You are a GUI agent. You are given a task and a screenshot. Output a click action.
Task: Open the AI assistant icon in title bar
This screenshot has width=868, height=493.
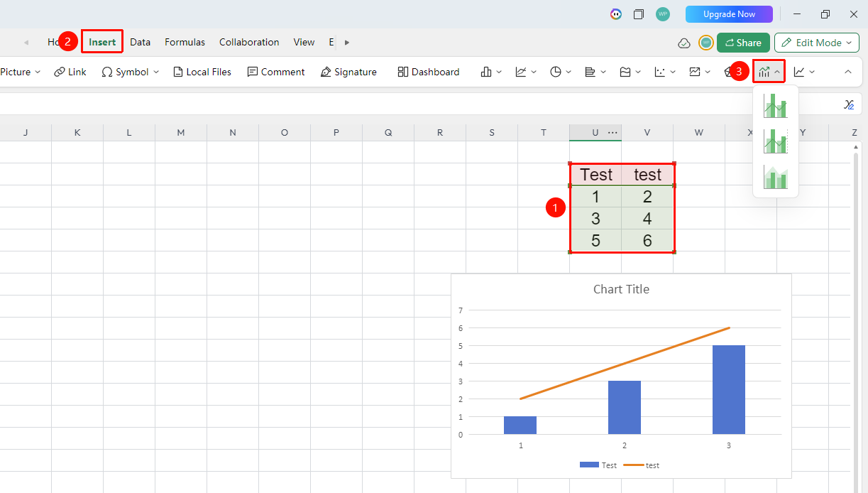pyautogui.click(x=616, y=14)
